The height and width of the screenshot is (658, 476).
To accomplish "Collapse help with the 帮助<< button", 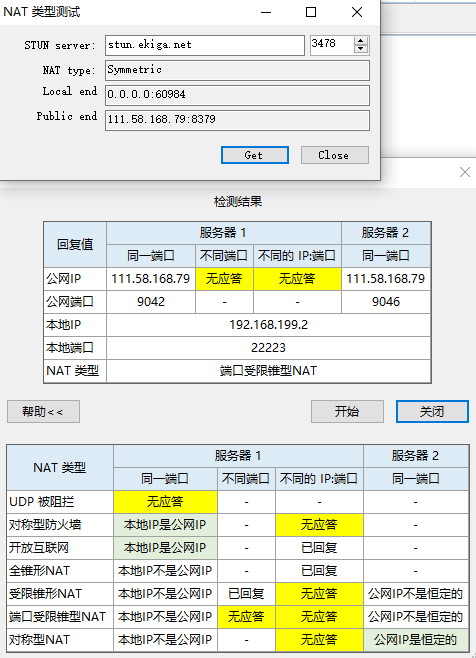I will pos(43,412).
